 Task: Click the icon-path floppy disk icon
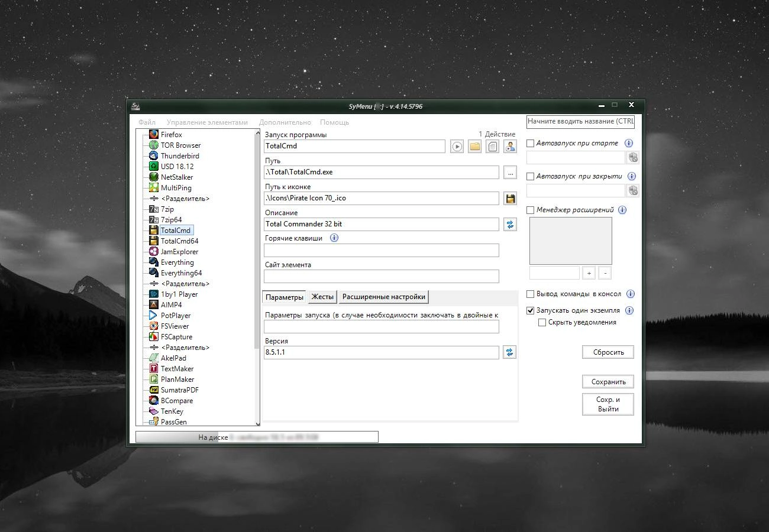(510, 199)
